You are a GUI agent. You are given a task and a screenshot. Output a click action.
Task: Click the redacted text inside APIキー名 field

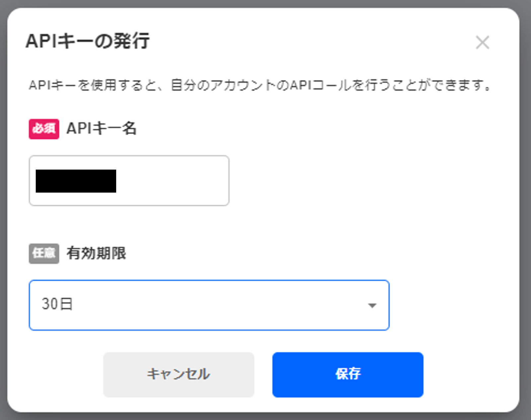coord(76,181)
